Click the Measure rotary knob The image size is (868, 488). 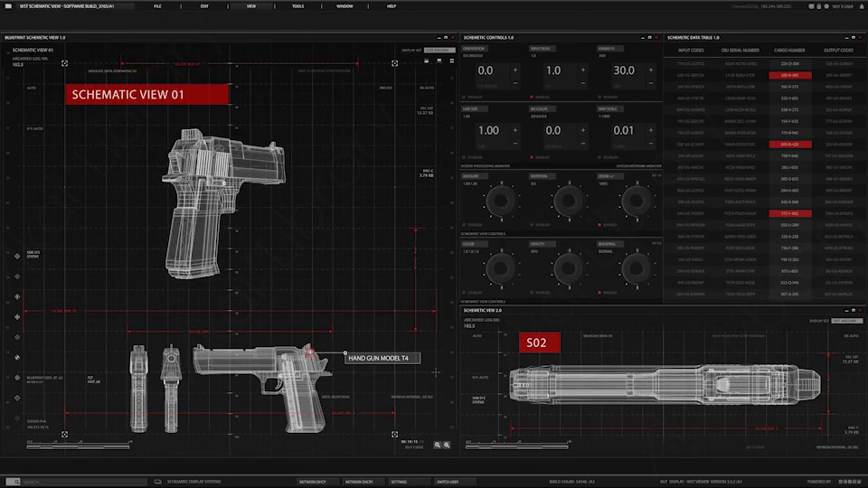click(501, 201)
